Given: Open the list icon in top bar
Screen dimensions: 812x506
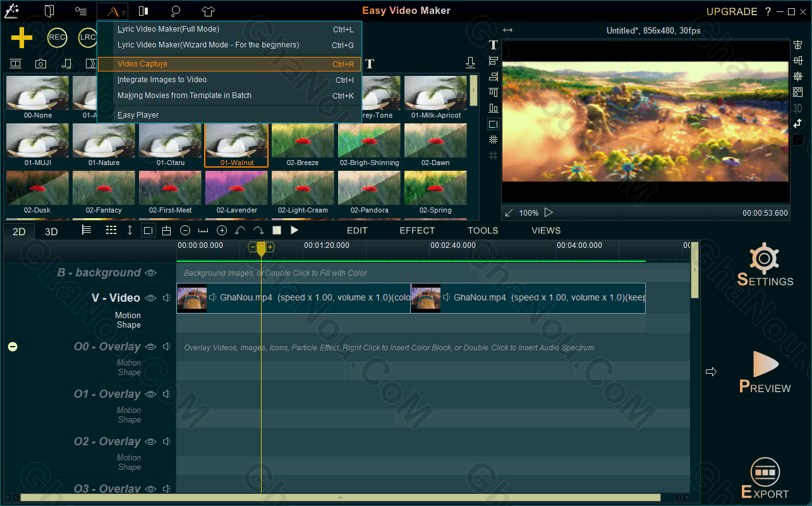Looking at the screenshot, I should (81, 11).
